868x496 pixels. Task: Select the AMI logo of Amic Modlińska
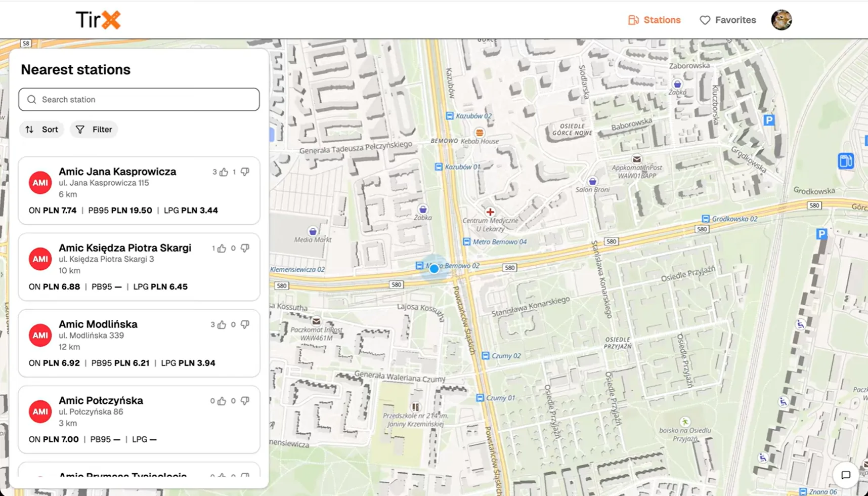[40, 335]
